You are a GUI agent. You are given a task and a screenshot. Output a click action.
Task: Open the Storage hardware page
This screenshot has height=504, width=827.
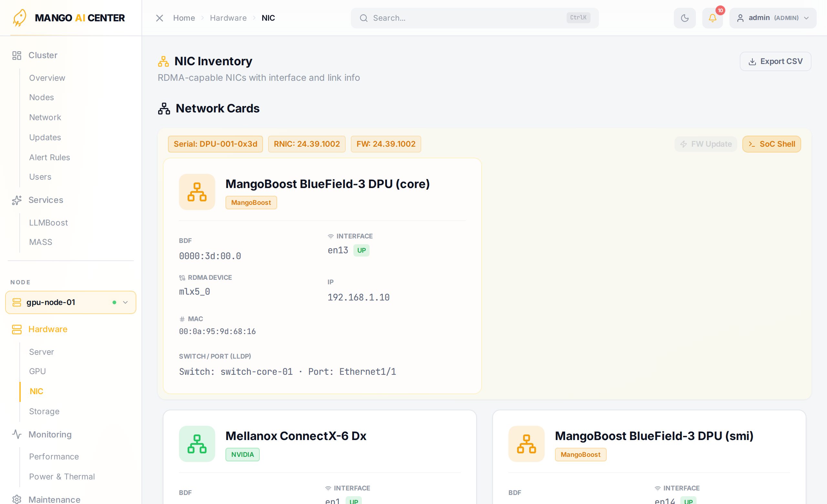click(44, 411)
